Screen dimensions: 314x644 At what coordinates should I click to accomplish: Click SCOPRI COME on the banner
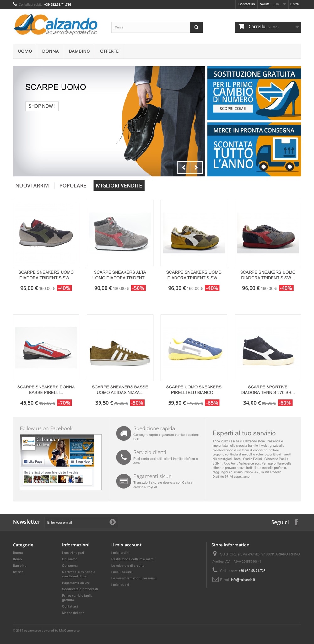click(233, 109)
